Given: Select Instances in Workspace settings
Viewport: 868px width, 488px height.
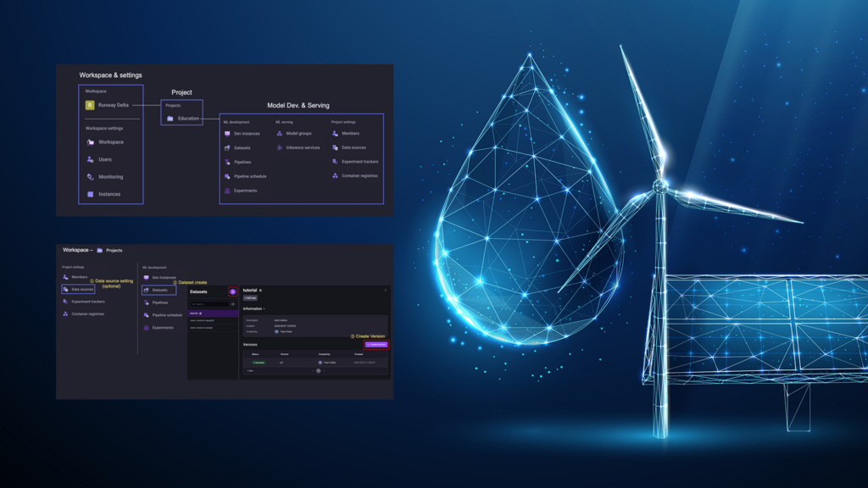Looking at the screenshot, I should 109,194.
